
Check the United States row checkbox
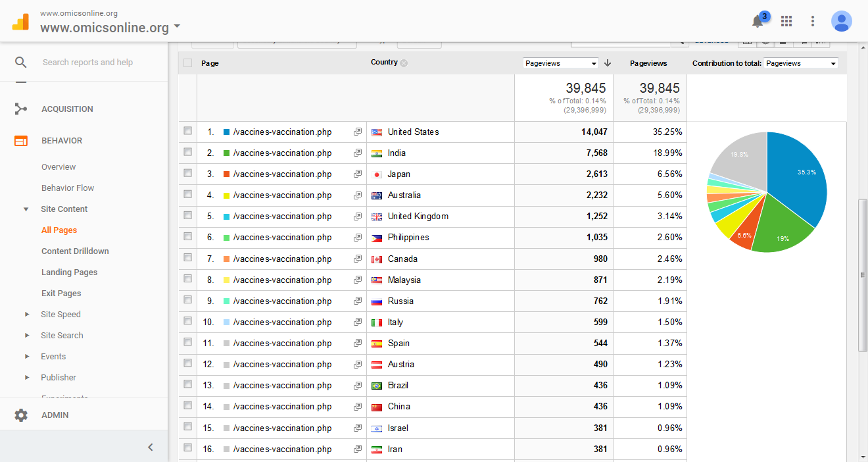coord(188,131)
